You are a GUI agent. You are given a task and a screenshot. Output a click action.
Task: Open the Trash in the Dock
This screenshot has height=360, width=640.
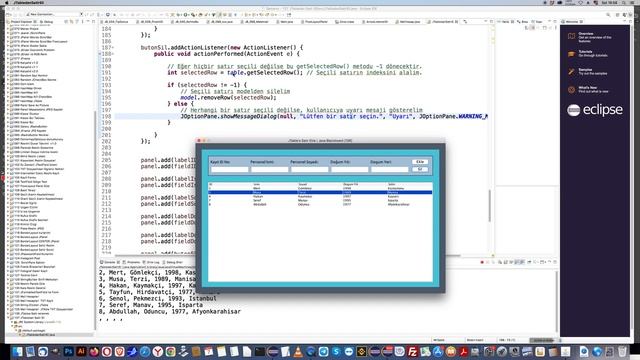click(622, 351)
